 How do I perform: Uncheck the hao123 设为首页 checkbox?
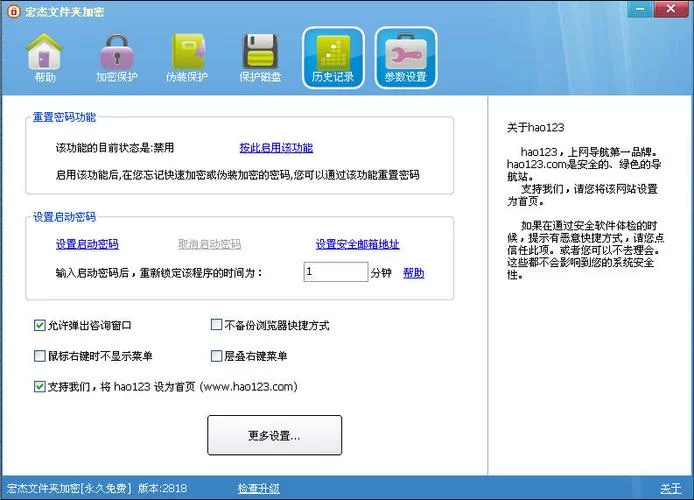39,386
